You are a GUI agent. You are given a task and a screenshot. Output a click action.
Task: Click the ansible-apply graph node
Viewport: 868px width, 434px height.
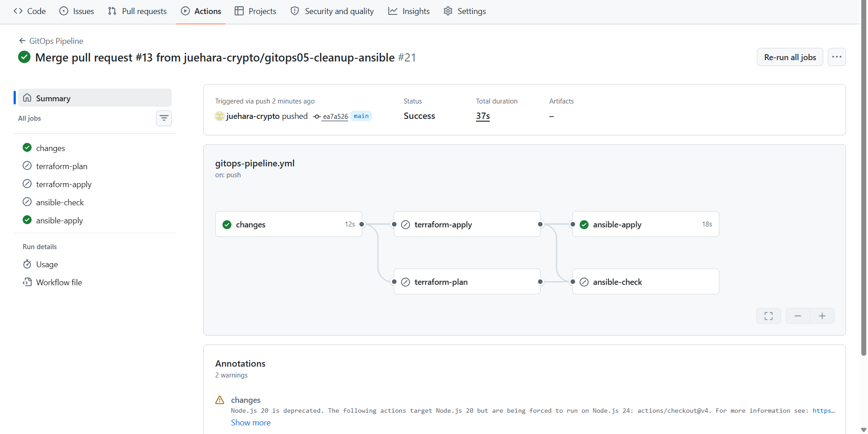(x=646, y=224)
